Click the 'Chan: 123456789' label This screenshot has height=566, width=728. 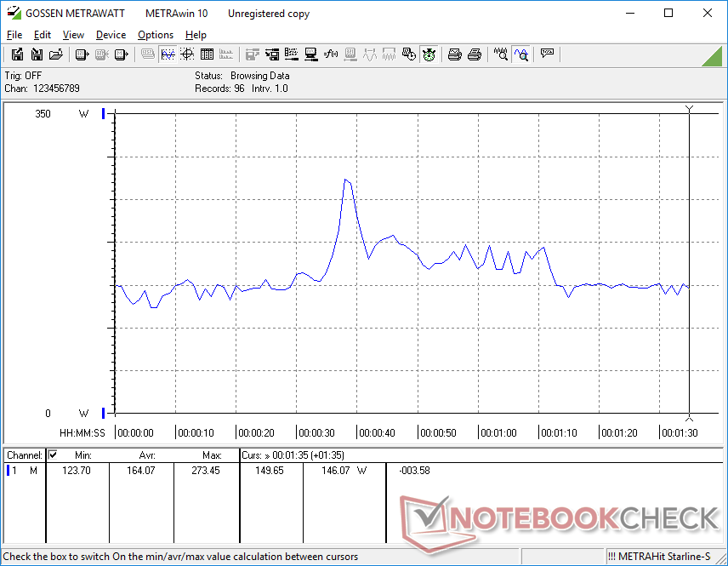[43, 89]
